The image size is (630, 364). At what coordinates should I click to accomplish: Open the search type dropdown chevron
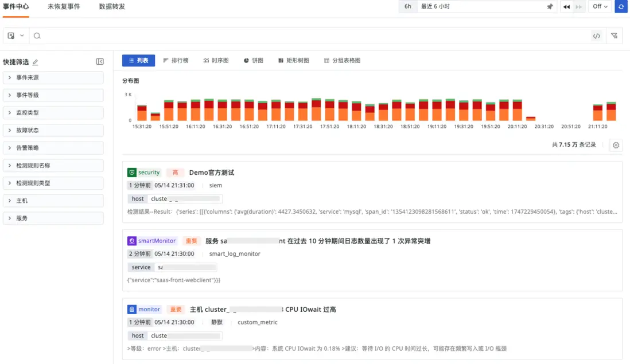[x=22, y=36]
